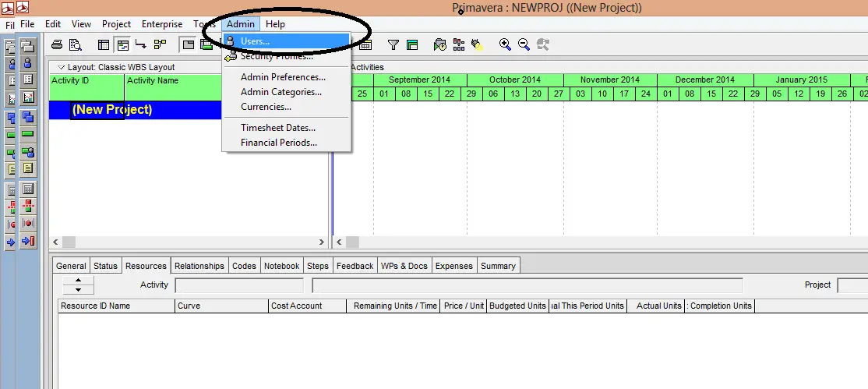Click the Activity ID field in details
The height and width of the screenshot is (389, 868).
[239, 285]
